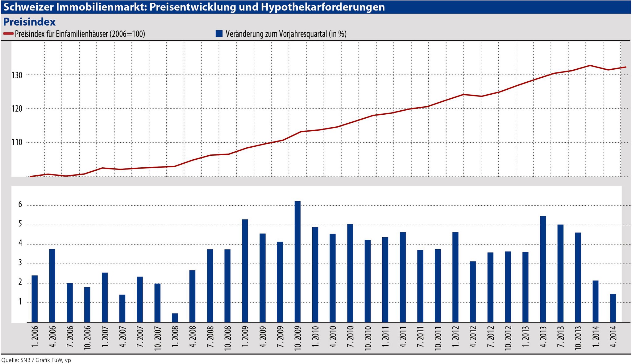Click the shortest bar at 1. 2008

point(175,318)
